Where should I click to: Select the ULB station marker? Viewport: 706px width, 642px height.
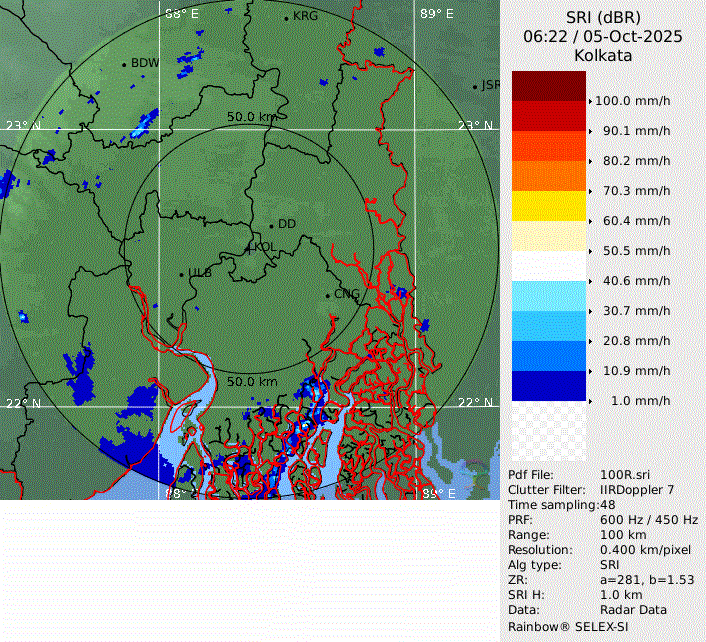click(x=181, y=273)
